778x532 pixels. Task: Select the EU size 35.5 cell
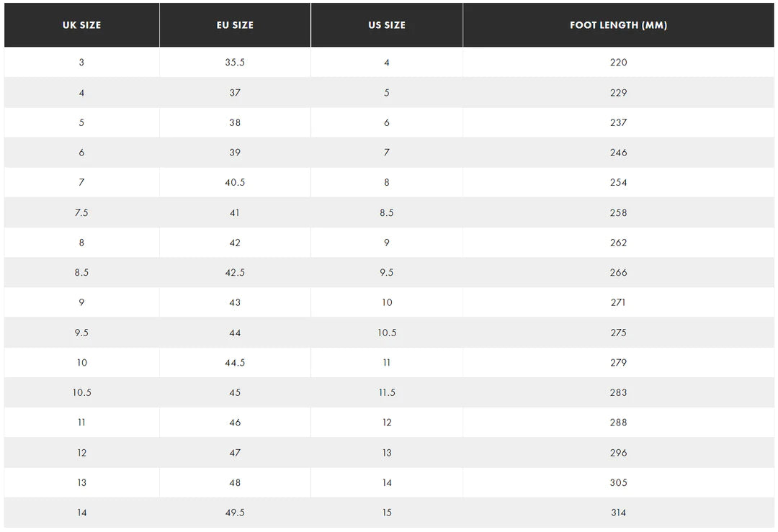pyautogui.click(x=235, y=63)
